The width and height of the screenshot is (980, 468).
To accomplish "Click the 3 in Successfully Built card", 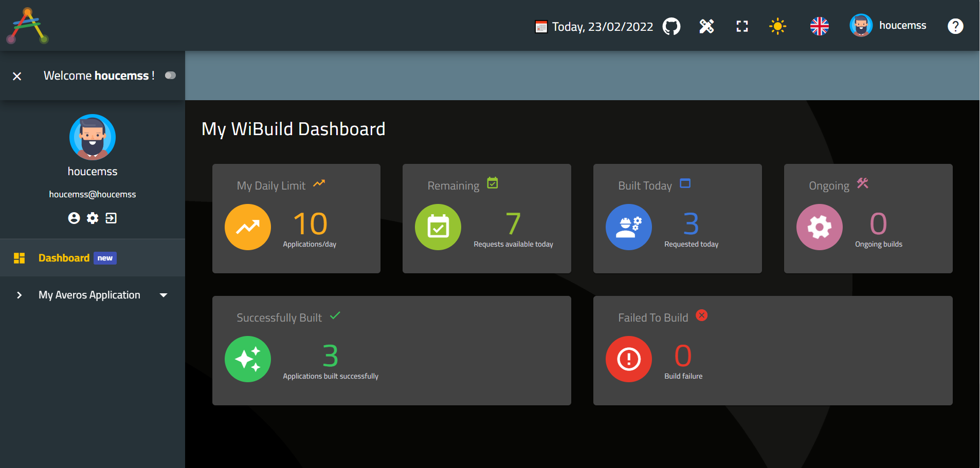I will 330,356.
